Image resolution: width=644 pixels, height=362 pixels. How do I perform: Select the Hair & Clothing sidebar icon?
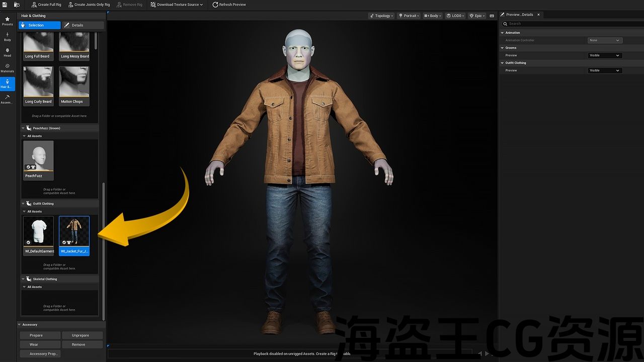pyautogui.click(x=8, y=83)
